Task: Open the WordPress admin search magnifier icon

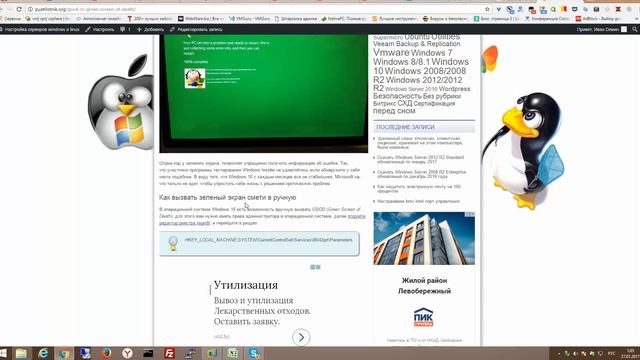Action: (x=635, y=29)
